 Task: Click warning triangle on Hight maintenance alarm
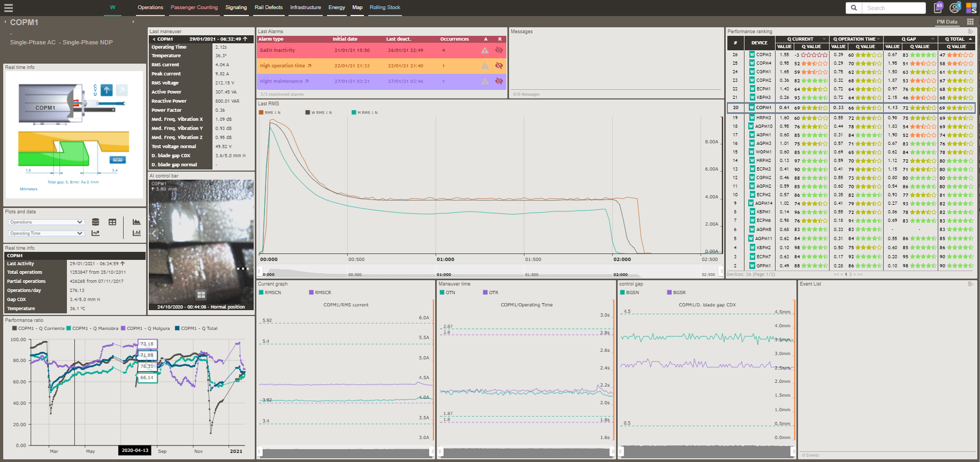click(484, 81)
